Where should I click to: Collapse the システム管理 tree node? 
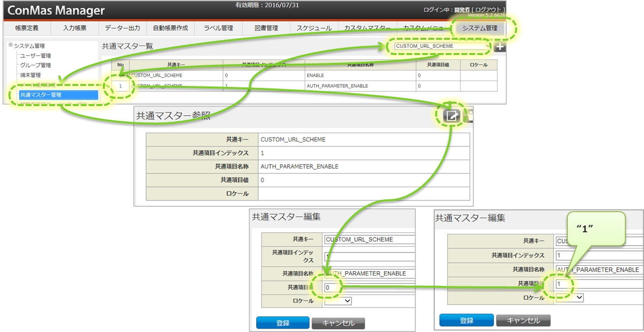[10, 45]
